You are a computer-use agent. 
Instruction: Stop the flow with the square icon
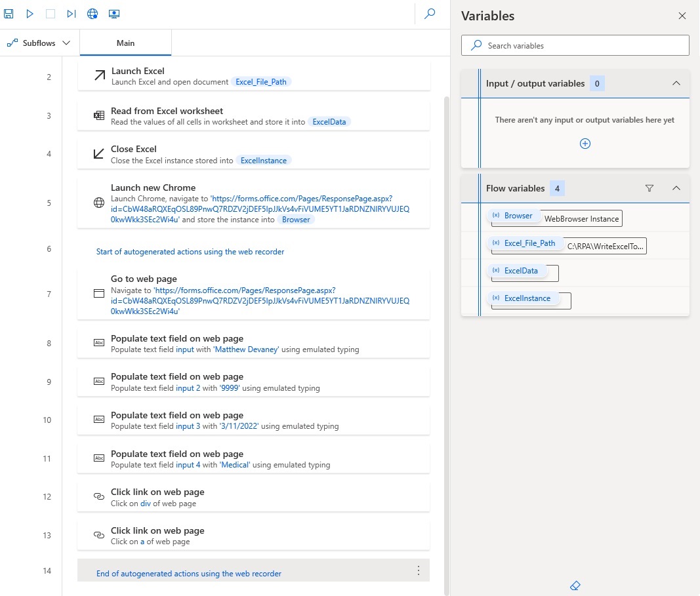(x=51, y=14)
